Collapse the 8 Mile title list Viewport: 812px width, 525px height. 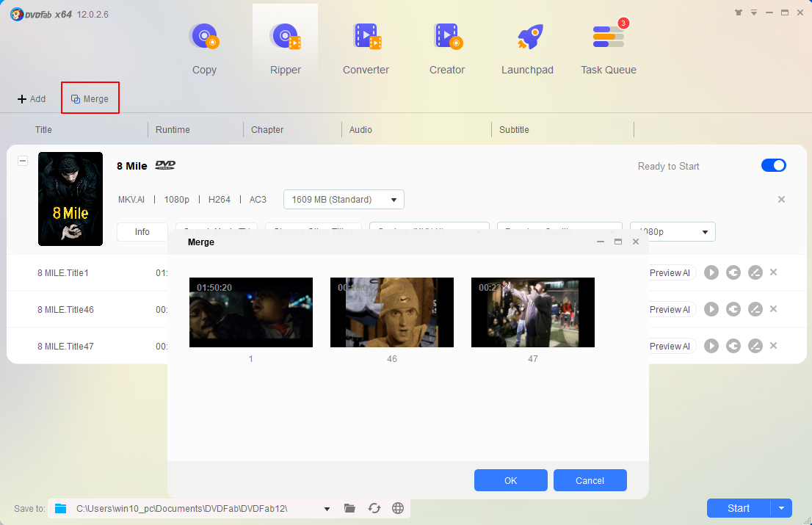click(23, 161)
